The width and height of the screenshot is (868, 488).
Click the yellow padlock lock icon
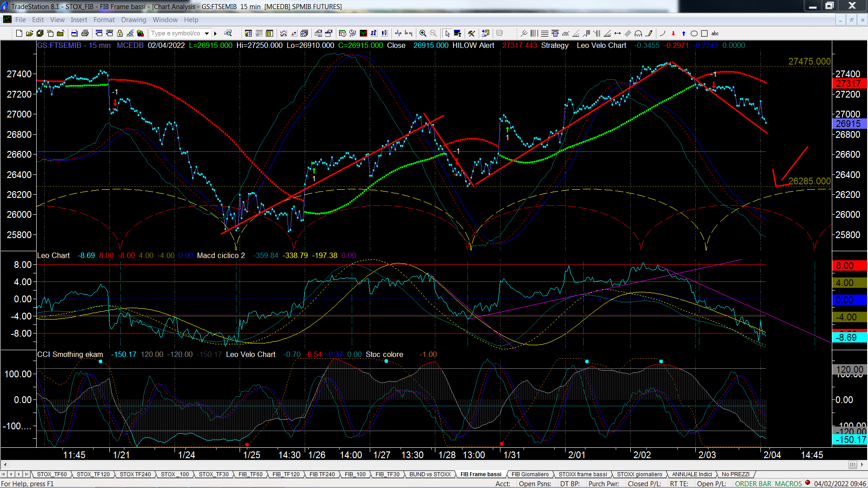pos(120,33)
